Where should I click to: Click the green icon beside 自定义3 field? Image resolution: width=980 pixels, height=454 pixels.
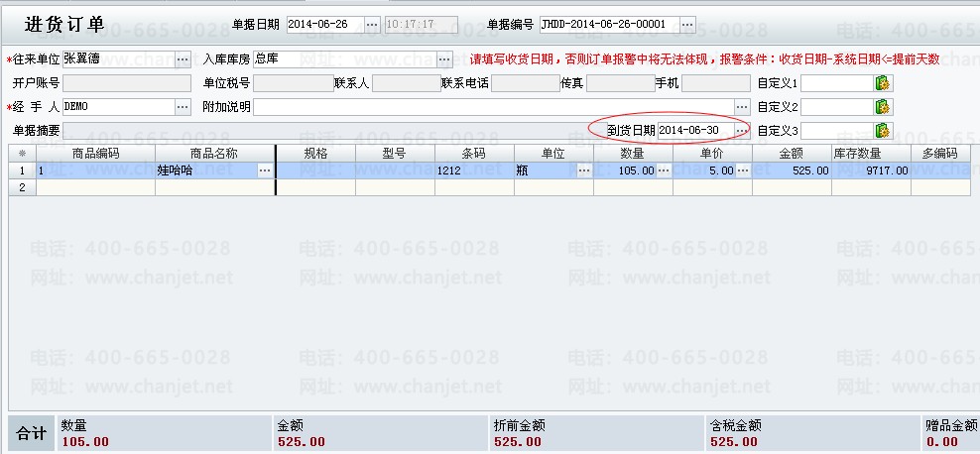pos(883,131)
